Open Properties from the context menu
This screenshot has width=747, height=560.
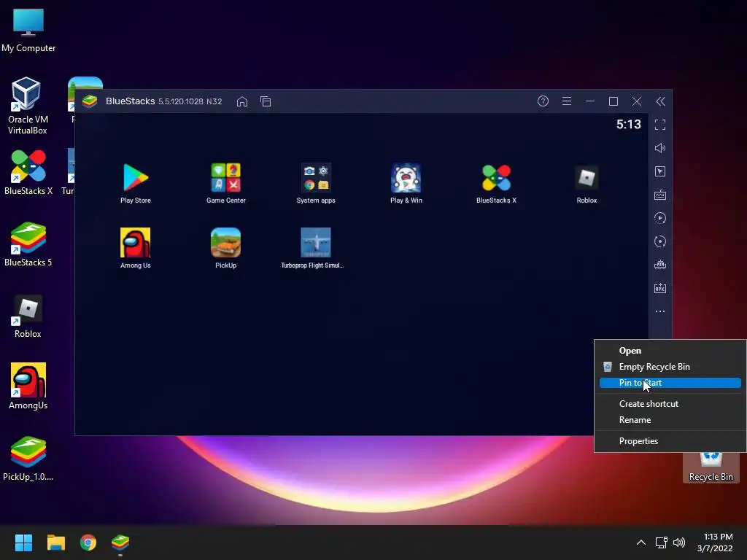[x=670, y=441]
